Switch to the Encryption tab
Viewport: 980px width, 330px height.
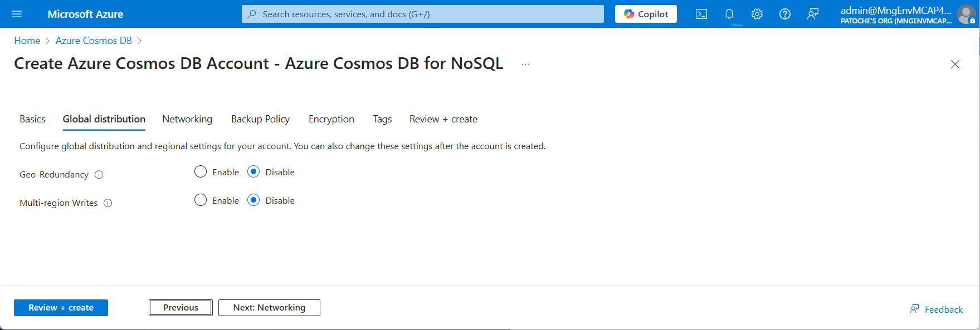(x=331, y=119)
